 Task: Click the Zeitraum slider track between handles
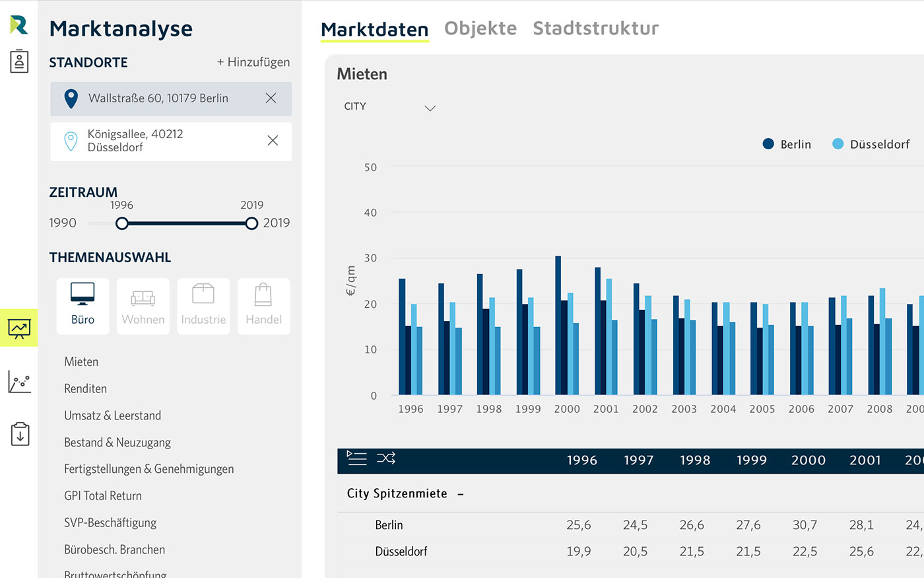187,223
